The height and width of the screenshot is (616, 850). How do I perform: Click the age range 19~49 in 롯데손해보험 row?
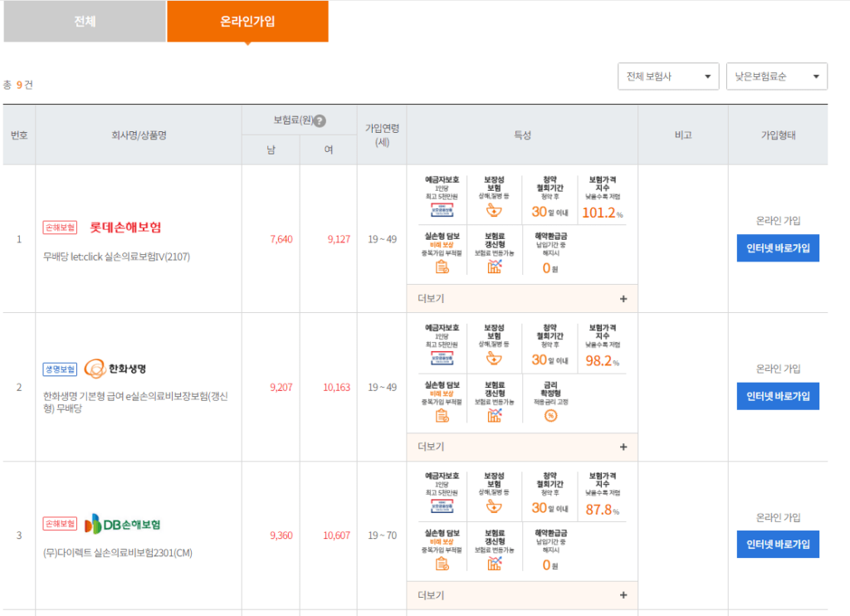tap(382, 239)
